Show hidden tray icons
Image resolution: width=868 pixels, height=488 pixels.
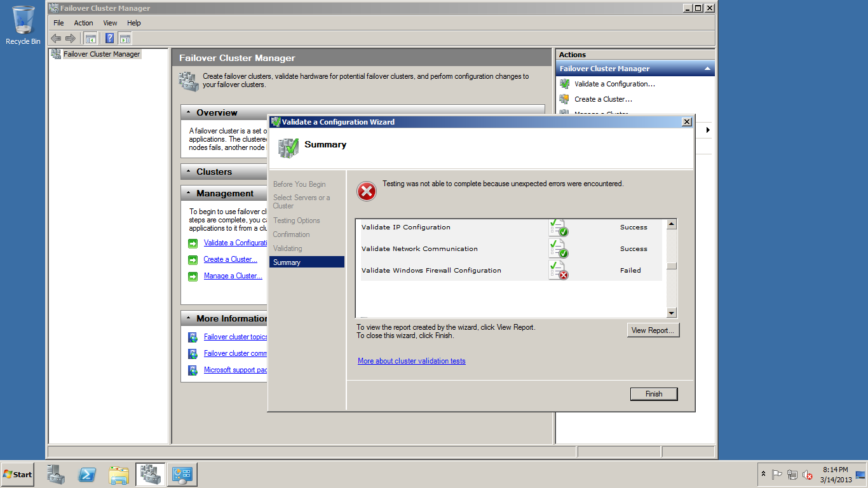pyautogui.click(x=763, y=474)
